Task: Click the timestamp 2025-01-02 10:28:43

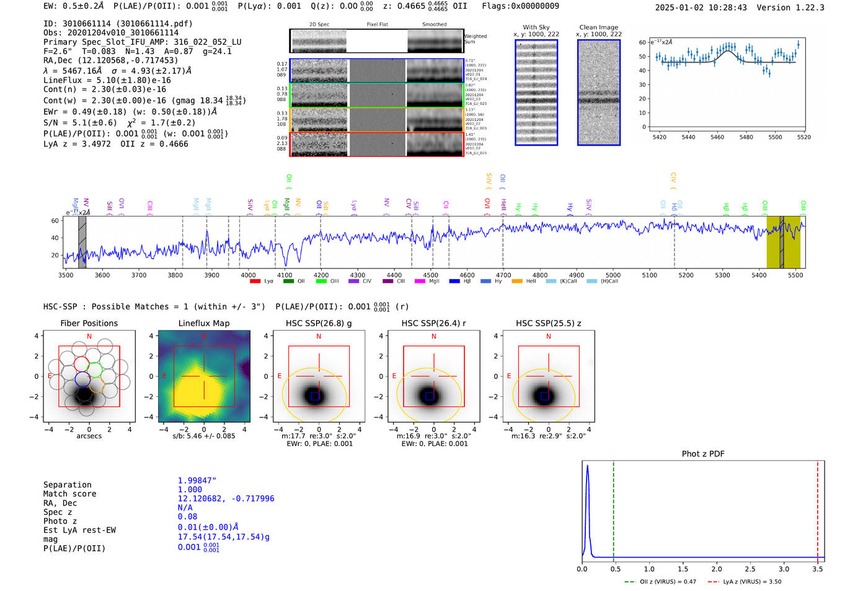Action: click(701, 7)
